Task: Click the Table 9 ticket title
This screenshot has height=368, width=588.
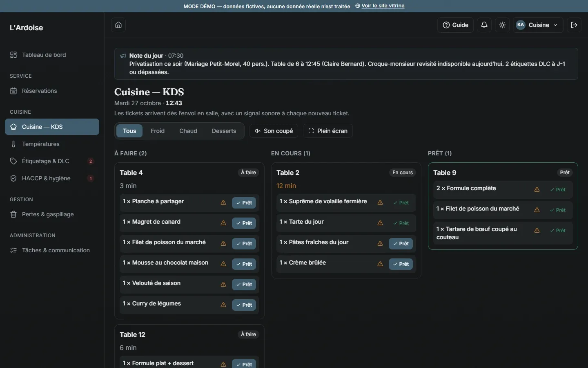Action: click(445, 173)
